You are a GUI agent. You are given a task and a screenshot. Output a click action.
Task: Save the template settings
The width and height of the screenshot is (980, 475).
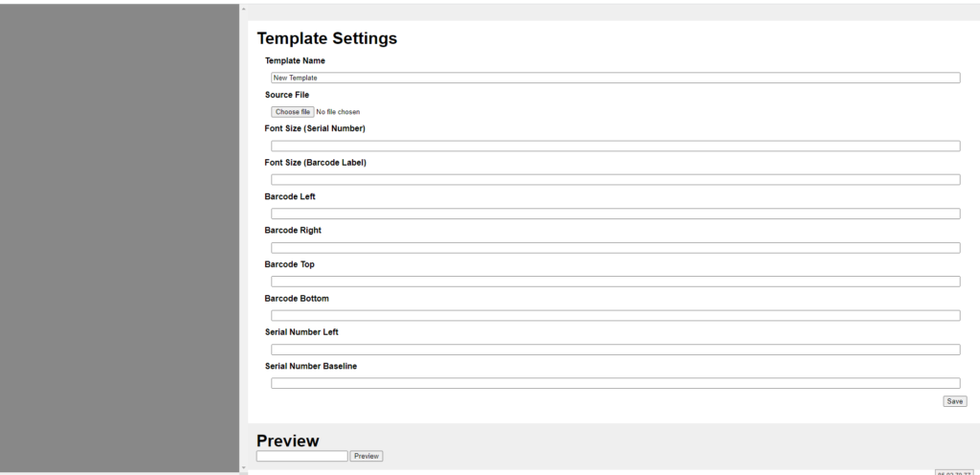(x=954, y=401)
